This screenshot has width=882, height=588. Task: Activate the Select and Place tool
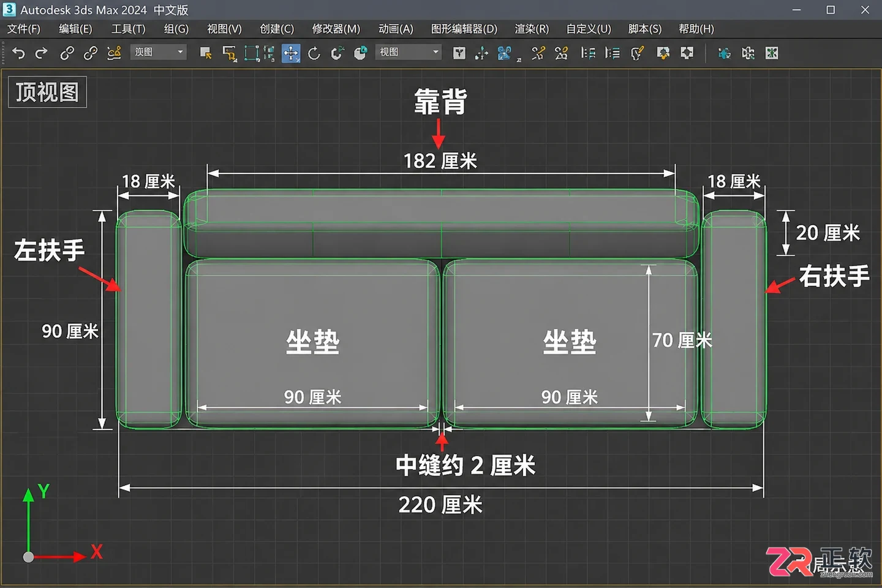click(x=361, y=53)
